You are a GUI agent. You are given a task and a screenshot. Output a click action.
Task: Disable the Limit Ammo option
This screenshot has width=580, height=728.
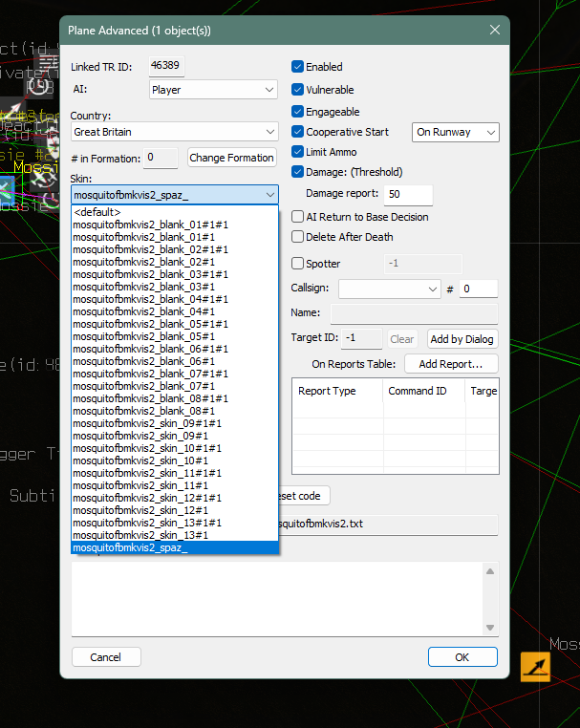point(298,152)
